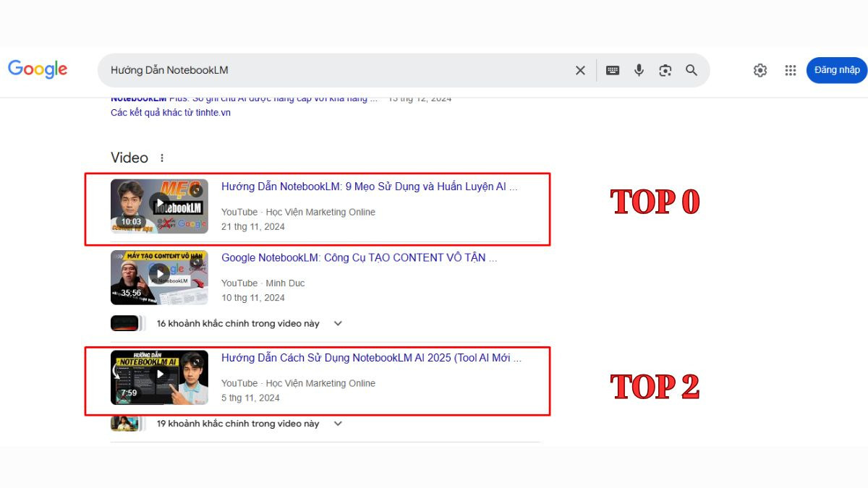The height and width of the screenshot is (488, 868).
Task: Click the date text 21 thg 11, 2024
Action: [x=253, y=226]
